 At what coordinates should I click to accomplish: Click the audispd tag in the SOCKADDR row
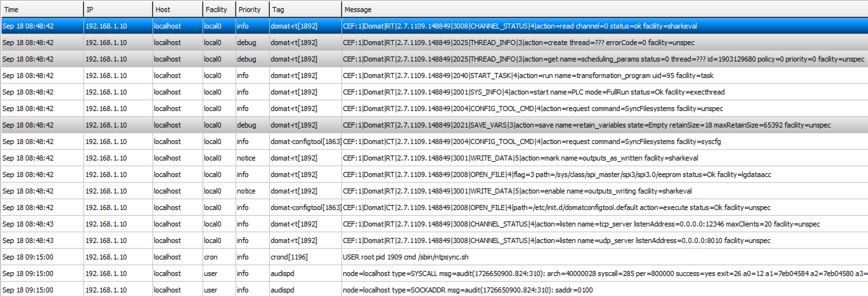pos(282,290)
